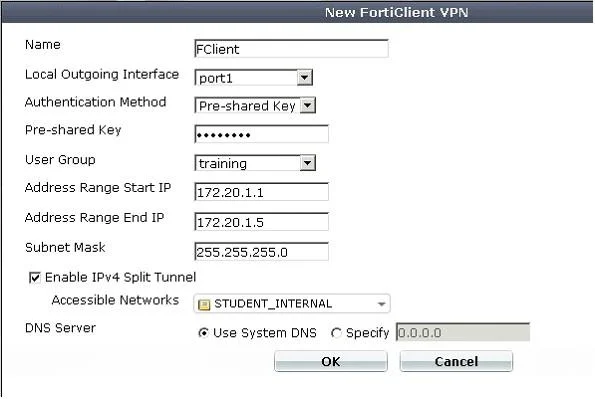Click the New FortiClient VPN title bar
Viewport: 595px width, 399px height.
[x=298, y=12]
